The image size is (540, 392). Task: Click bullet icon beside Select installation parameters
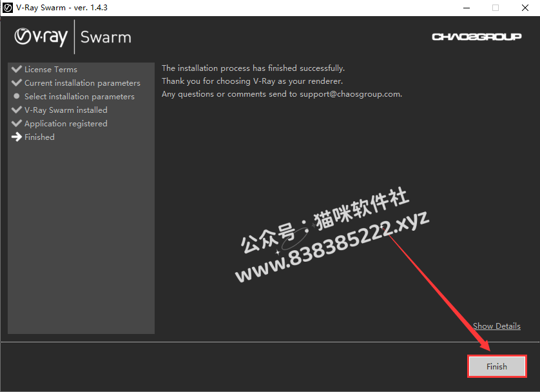click(x=17, y=96)
